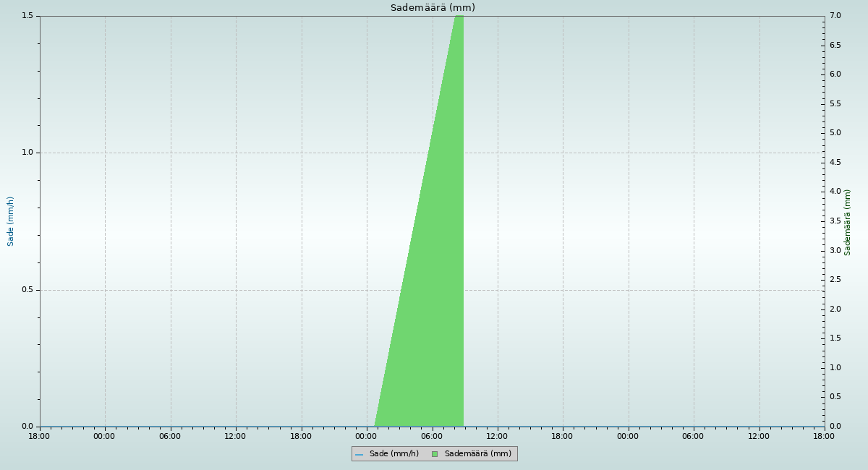The width and height of the screenshot is (868, 470).
Task: Select the 'Sademäärä (mm)' legend text
Action: pyautogui.click(x=477, y=454)
